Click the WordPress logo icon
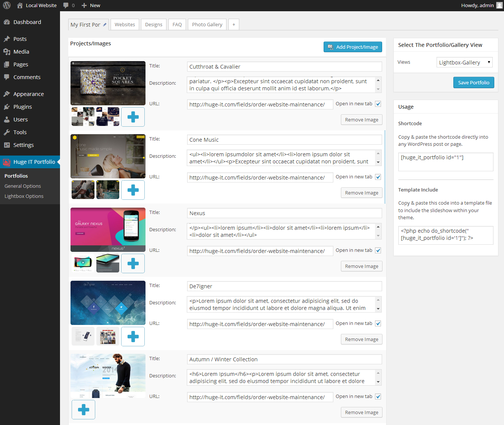The height and width of the screenshot is (425, 504). [7, 6]
